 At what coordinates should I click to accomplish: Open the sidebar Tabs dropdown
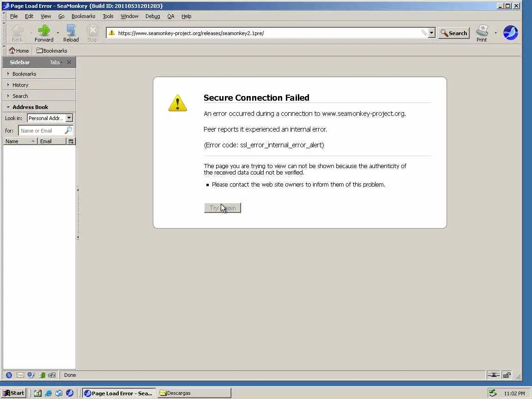pos(56,62)
